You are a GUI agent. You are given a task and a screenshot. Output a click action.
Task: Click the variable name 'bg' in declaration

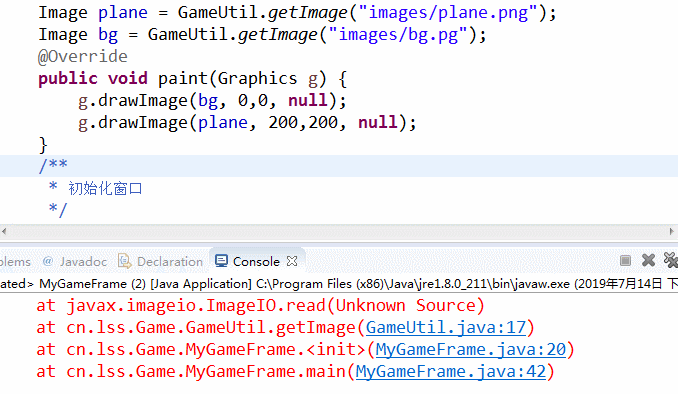(108, 35)
